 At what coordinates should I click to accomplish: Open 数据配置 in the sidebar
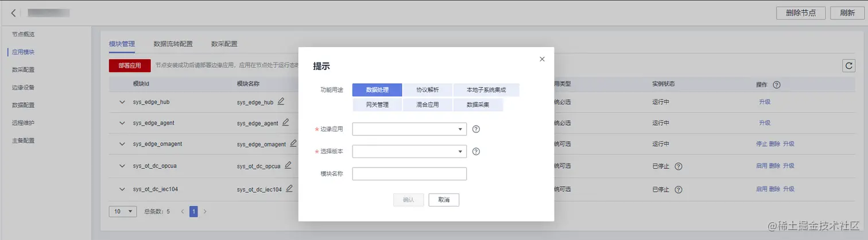coord(23,106)
